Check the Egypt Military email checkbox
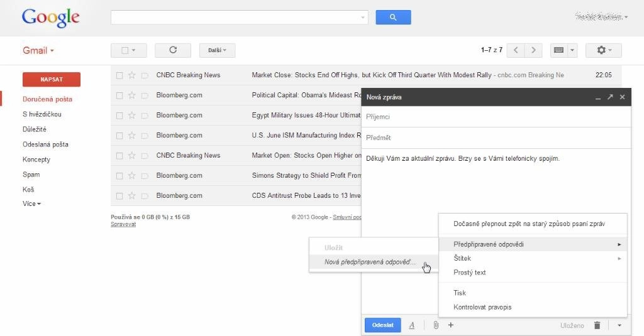644x336 pixels. [x=119, y=116]
